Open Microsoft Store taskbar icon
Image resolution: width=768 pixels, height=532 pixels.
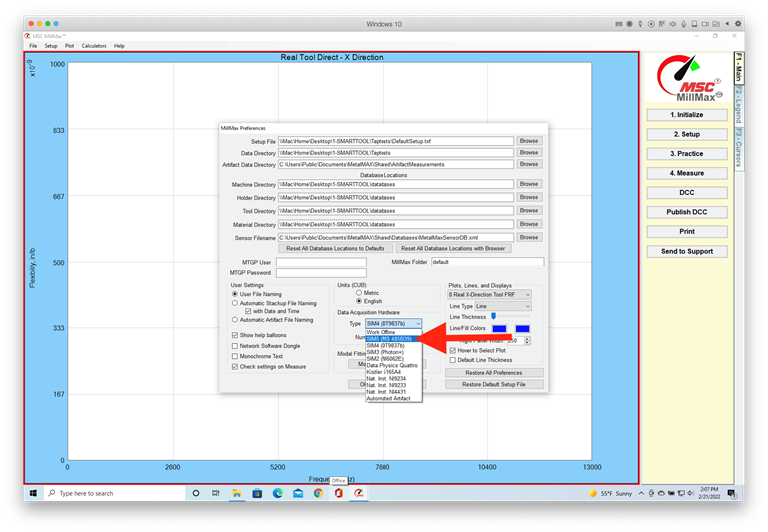(257, 493)
